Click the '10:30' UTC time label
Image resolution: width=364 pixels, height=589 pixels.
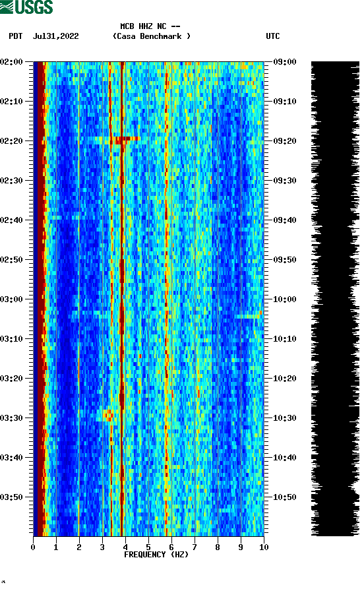tap(285, 418)
